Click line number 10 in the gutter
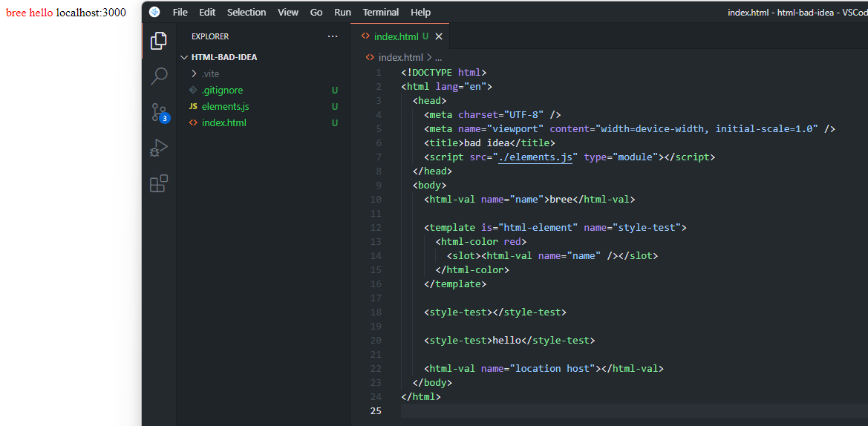 click(x=376, y=199)
